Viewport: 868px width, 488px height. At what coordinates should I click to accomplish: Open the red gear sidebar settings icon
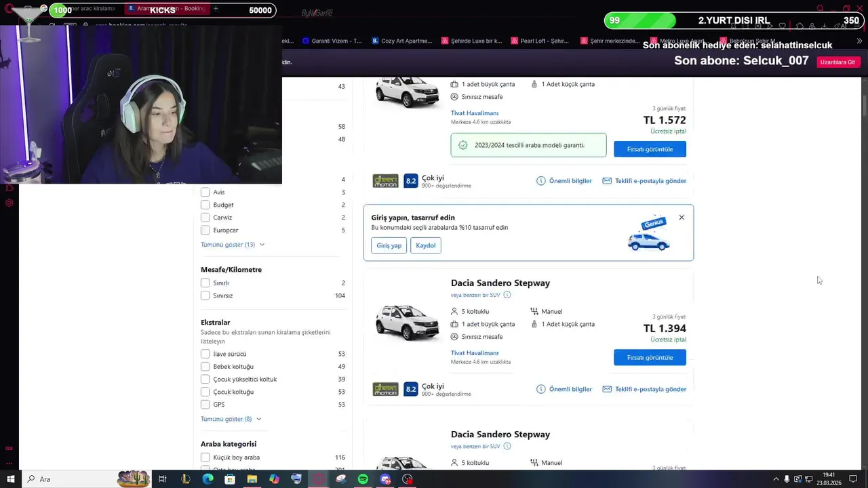(9, 203)
